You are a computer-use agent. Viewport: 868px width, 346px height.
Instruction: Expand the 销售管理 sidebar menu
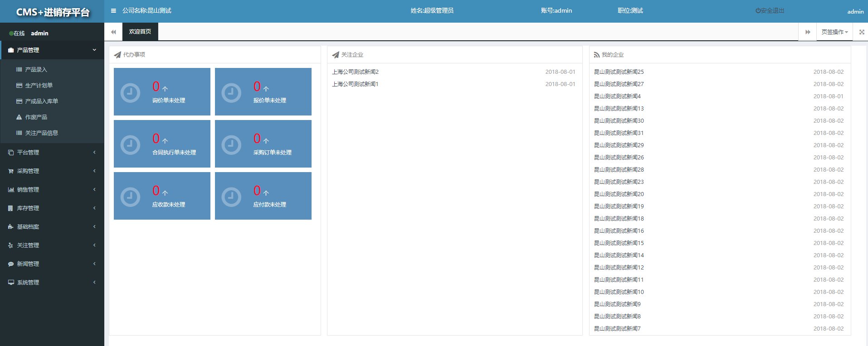52,190
